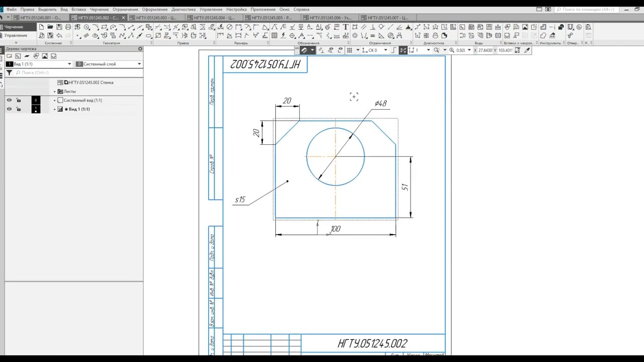Expand the toolbar set list chevron below Управление
This screenshot has width=644, height=362.
click(16, 43)
